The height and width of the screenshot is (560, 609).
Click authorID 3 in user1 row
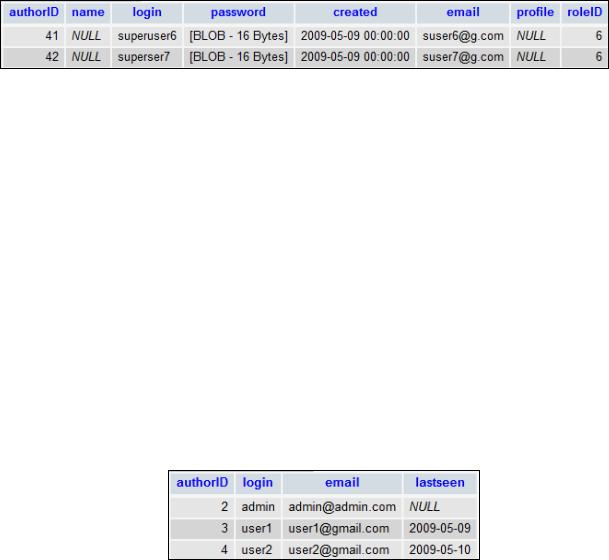[224, 528]
